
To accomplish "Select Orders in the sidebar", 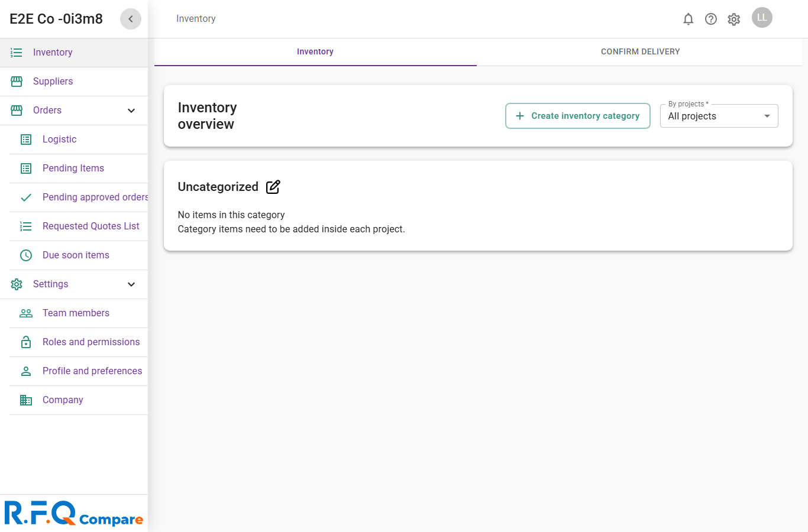I will (x=74, y=111).
